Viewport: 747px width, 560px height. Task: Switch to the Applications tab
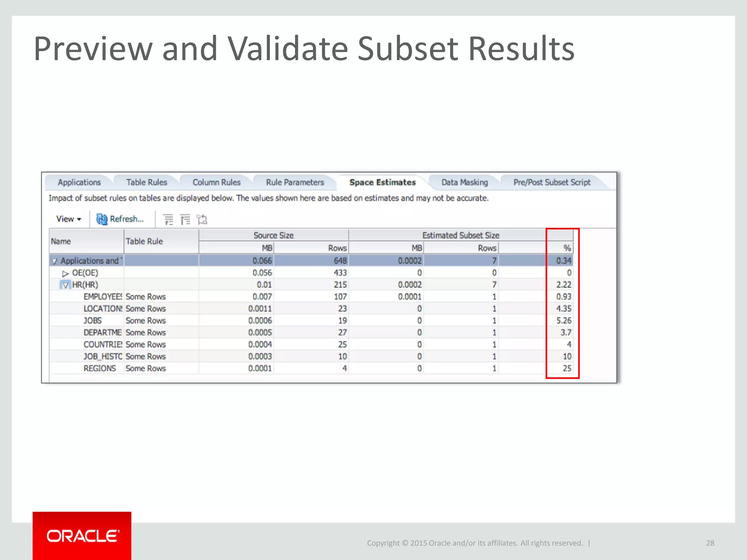[x=79, y=182]
